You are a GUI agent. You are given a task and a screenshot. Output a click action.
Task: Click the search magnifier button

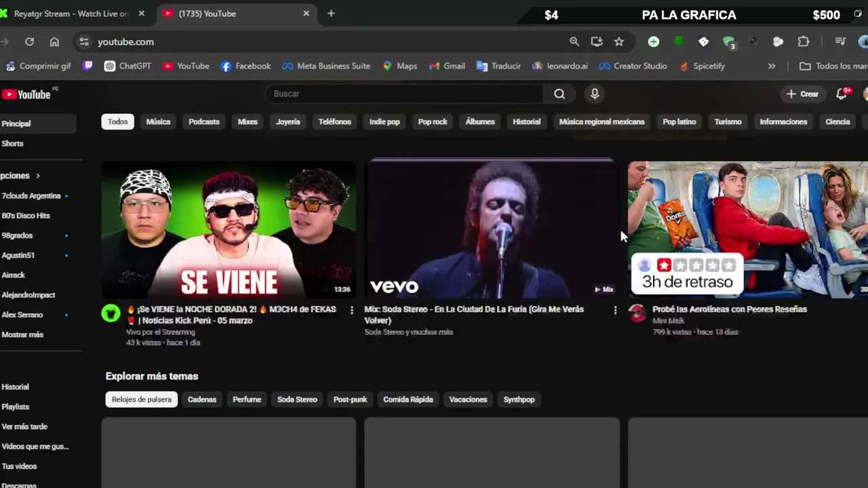coord(559,94)
